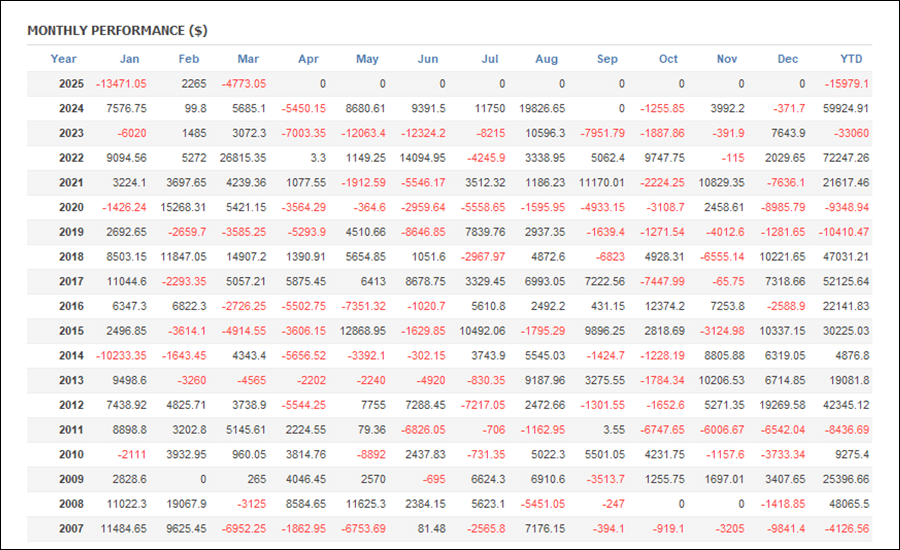Click the 2016 October value 12374.2
900x550 pixels.
point(665,306)
